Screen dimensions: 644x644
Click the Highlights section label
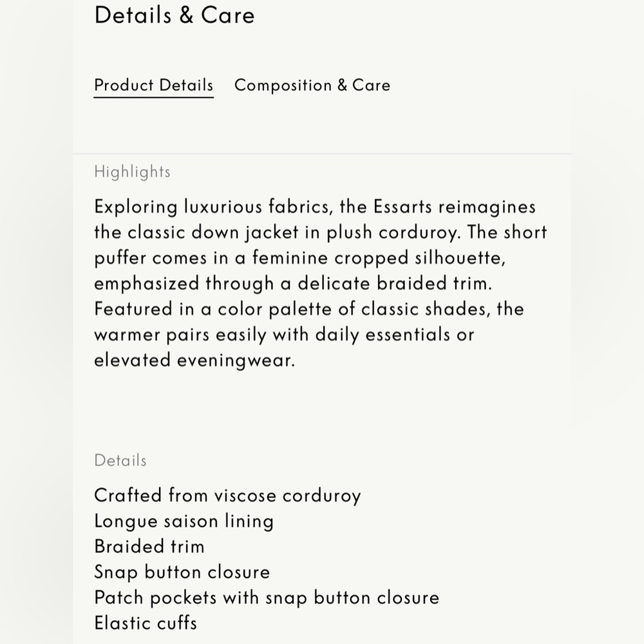click(x=132, y=172)
